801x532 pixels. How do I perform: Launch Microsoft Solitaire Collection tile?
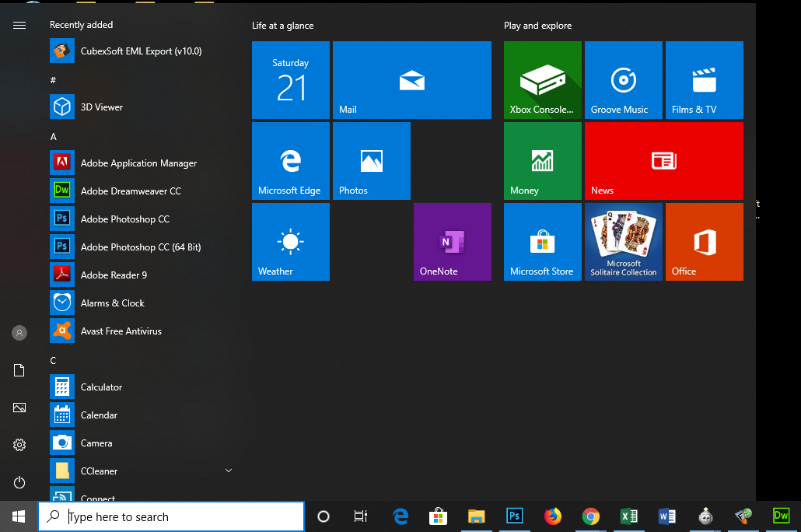pos(623,242)
